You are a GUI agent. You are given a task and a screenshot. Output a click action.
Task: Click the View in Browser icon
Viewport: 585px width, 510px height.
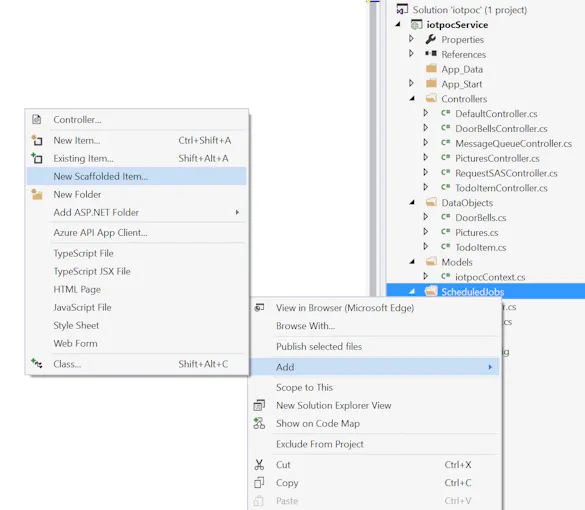coord(259,307)
